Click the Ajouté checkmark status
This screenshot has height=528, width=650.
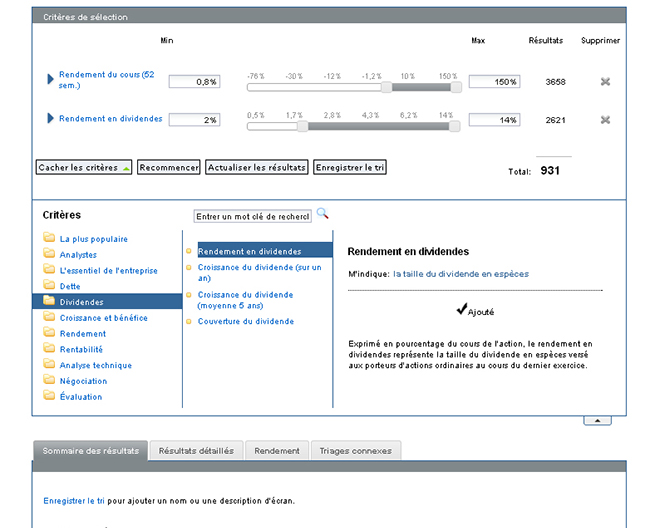pos(475,310)
